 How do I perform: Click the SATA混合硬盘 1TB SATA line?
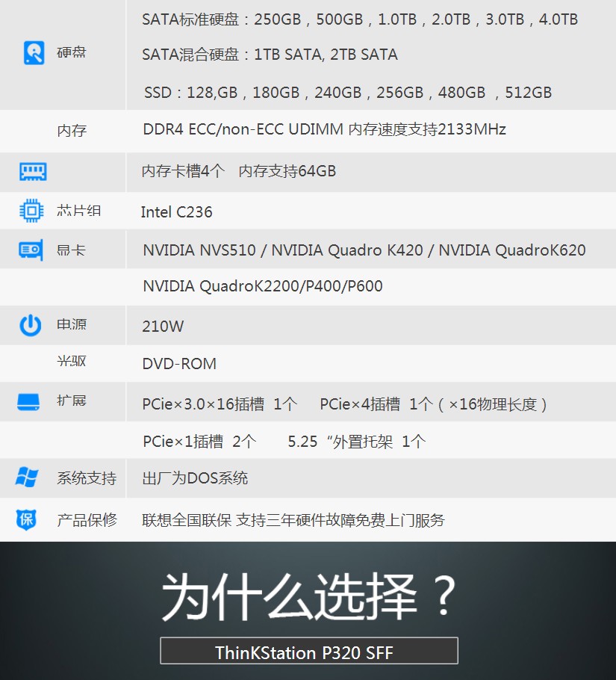click(270, 55)
